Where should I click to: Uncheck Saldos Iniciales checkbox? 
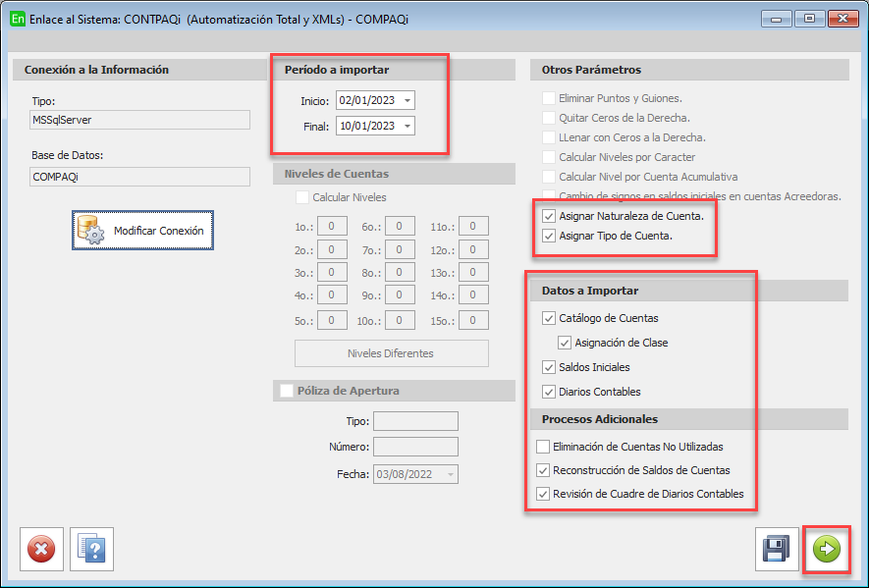(549, 367)
